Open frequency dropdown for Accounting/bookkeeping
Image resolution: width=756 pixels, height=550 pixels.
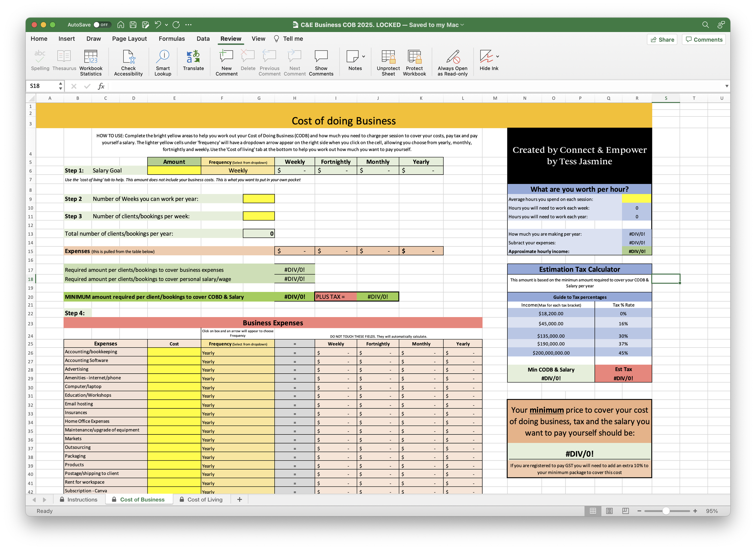click(x=238, y=352)
